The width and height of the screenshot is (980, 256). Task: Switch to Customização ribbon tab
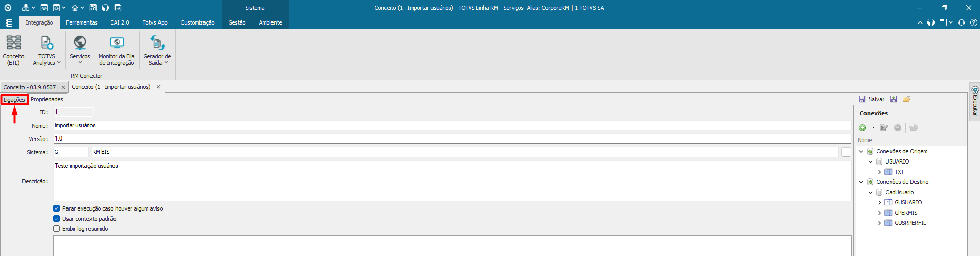tap(197, 22)
